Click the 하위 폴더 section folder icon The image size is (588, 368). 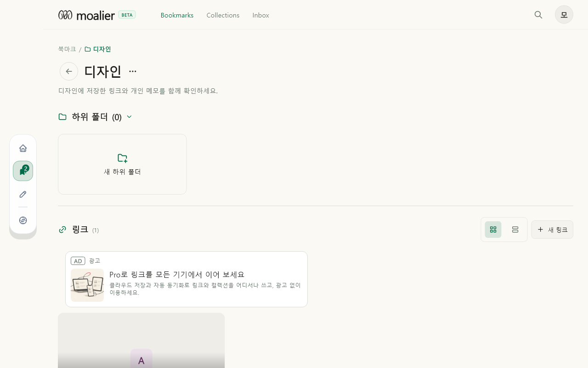click(x=62, y=117)
